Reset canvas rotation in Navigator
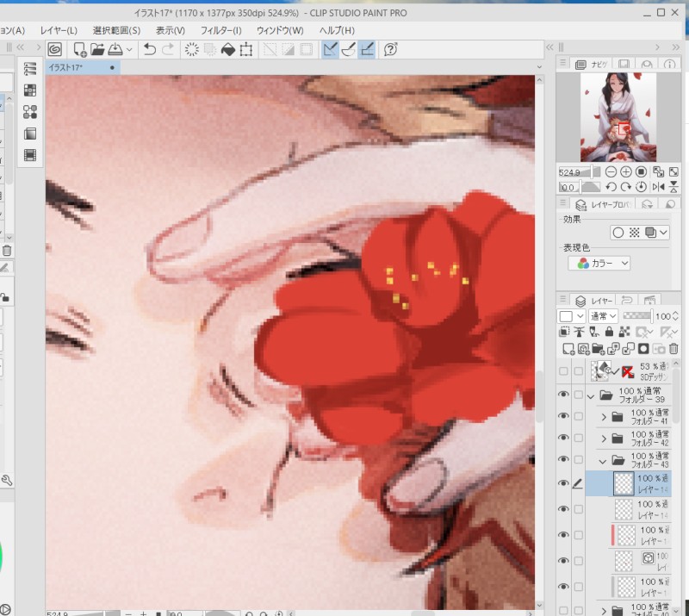 tap(641, 187)
